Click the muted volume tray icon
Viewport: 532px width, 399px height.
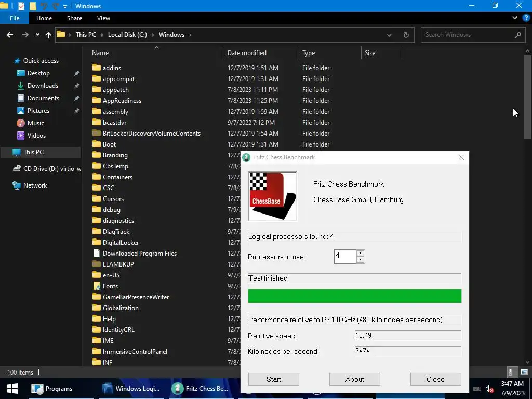[x=489, y=389]
